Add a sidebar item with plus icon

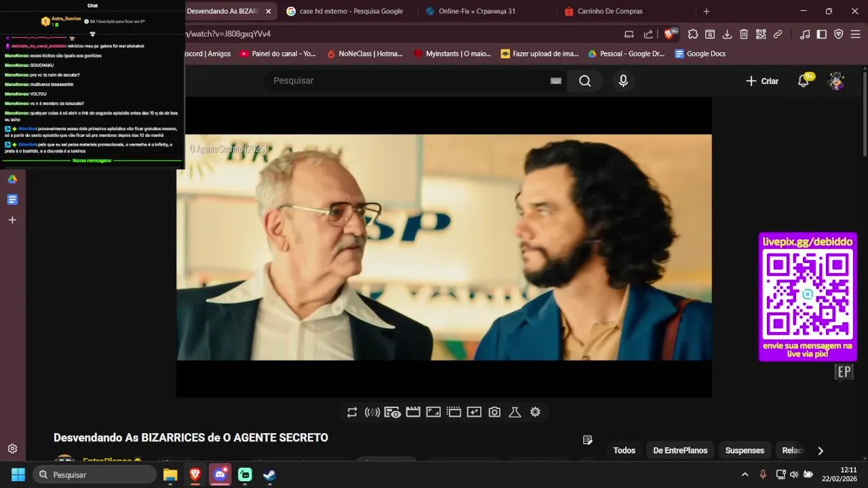[x=12, y=220]
